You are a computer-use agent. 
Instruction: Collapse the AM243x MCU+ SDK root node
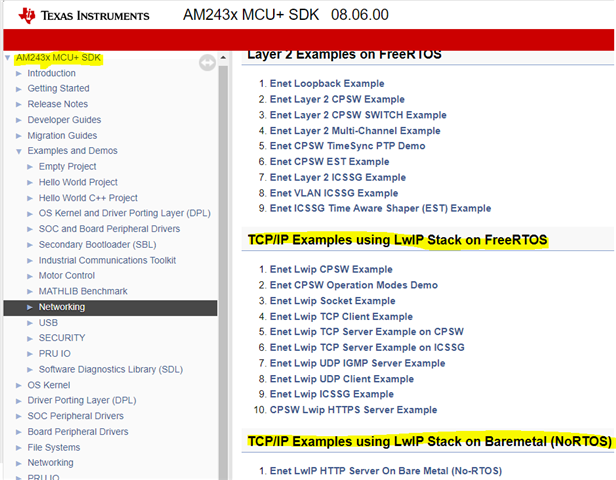tap(7, 58)
